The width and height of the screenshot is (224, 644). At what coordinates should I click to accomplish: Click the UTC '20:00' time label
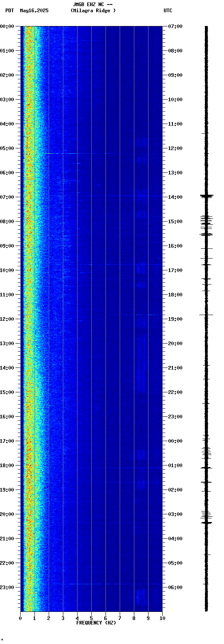tap(175, 344)
